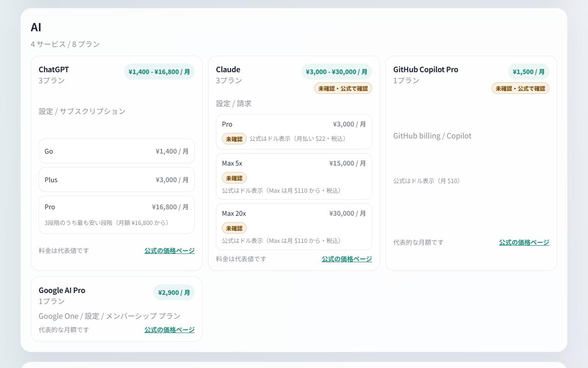The height and width of the screenshot is (368, 588).
Task: Click the Claude card title
Action: [x=228, y=69]
